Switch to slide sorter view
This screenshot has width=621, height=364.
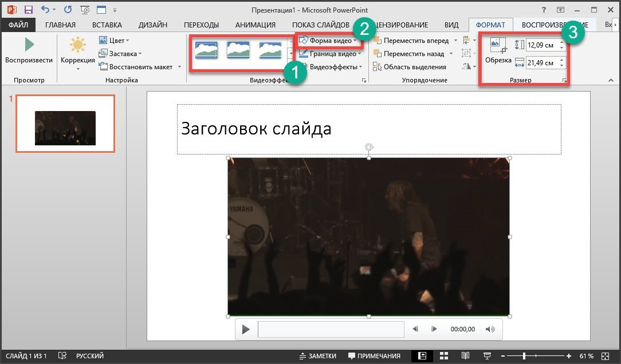pyautogui.click(x=443, y=356)
